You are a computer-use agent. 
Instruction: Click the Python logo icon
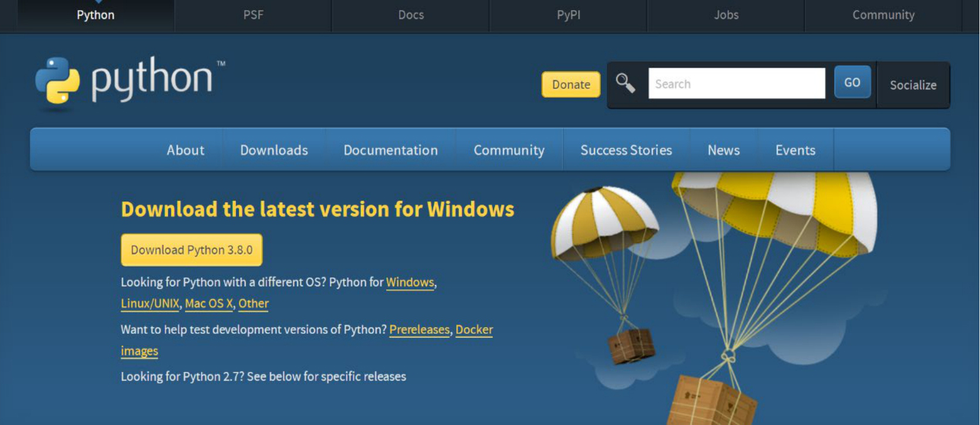[58, 80]
